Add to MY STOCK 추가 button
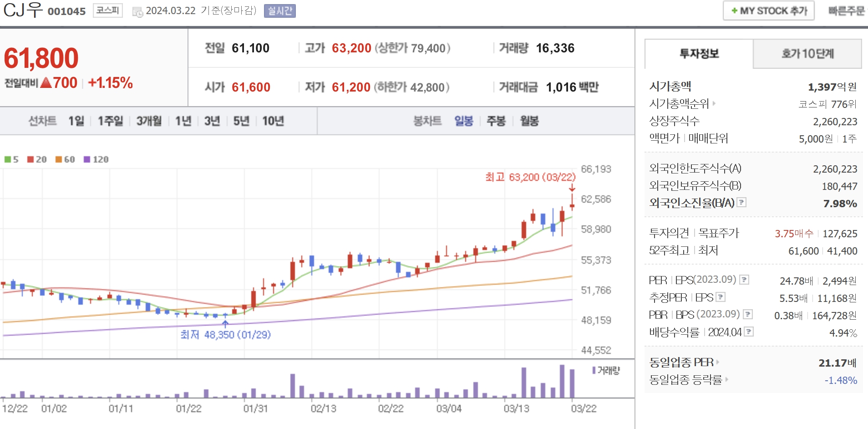Viewport: 868px width, 429px height. tap(769, 10)
